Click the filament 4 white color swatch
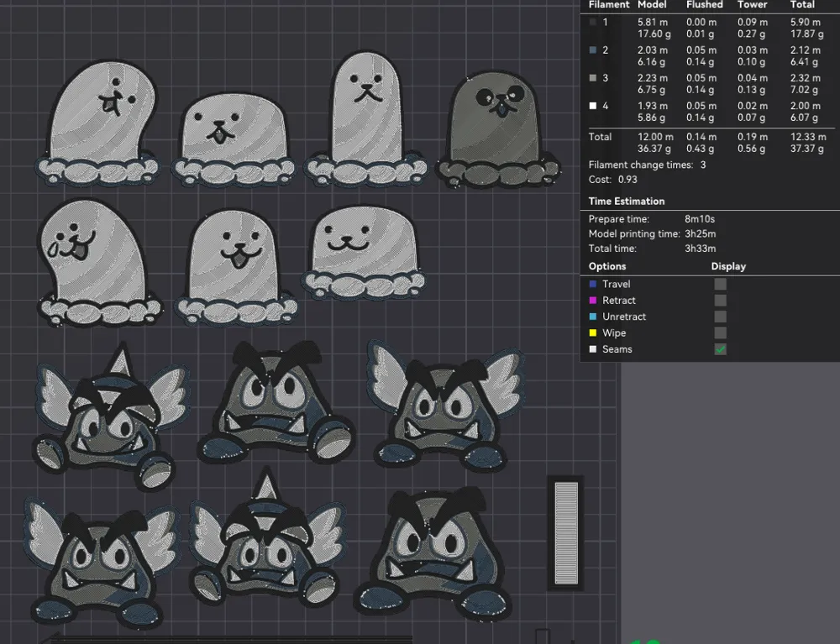 click(x=592, y=106)
